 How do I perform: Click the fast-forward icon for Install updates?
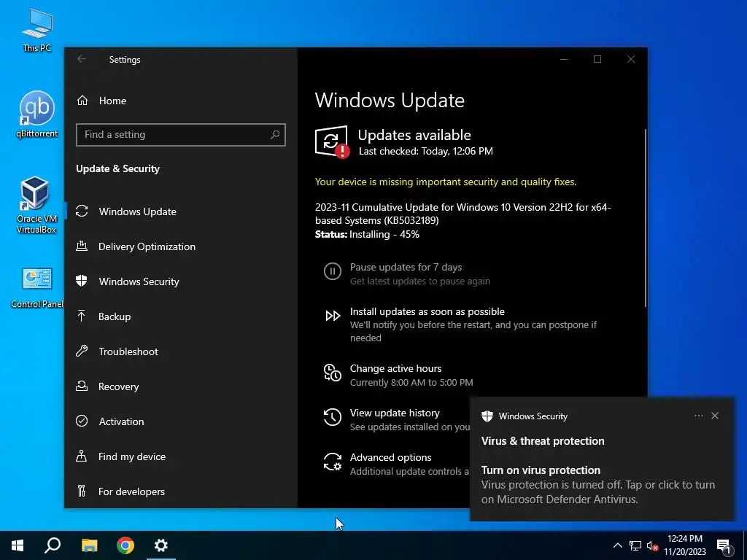click(333, 316)
